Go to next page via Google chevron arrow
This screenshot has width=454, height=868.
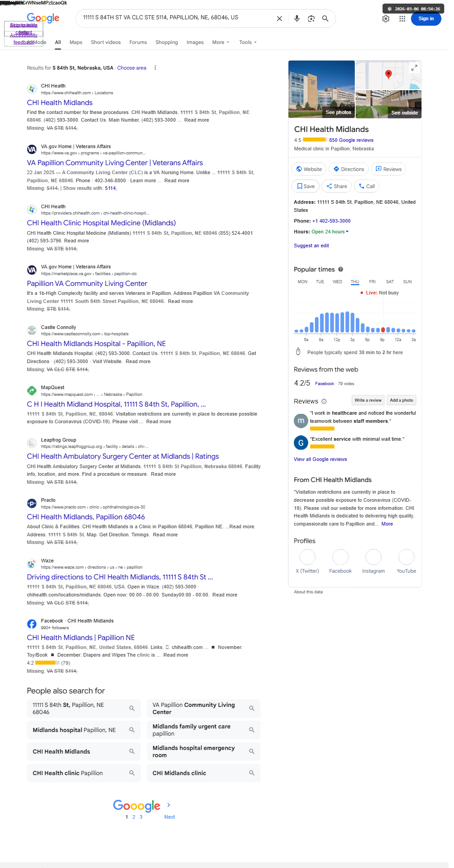point(169,805)
